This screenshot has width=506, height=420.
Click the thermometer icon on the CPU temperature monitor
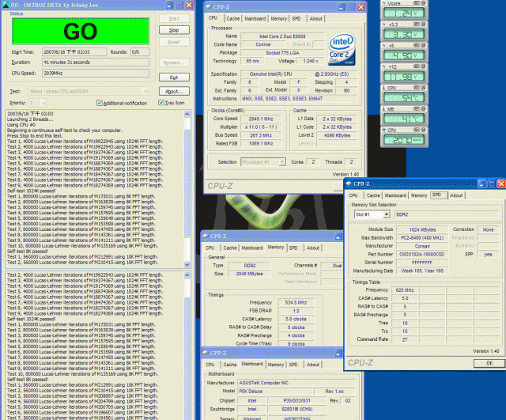pos(384,88)
